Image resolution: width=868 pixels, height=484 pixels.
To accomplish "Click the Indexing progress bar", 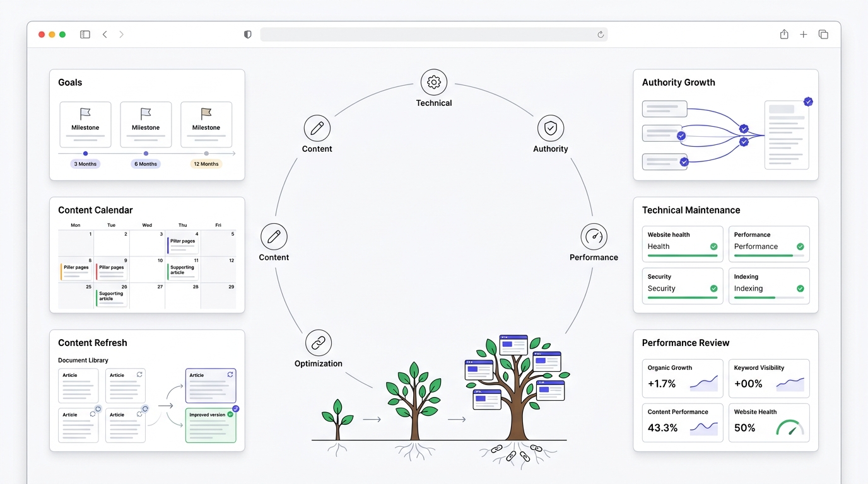I will [x=769, y=297].
